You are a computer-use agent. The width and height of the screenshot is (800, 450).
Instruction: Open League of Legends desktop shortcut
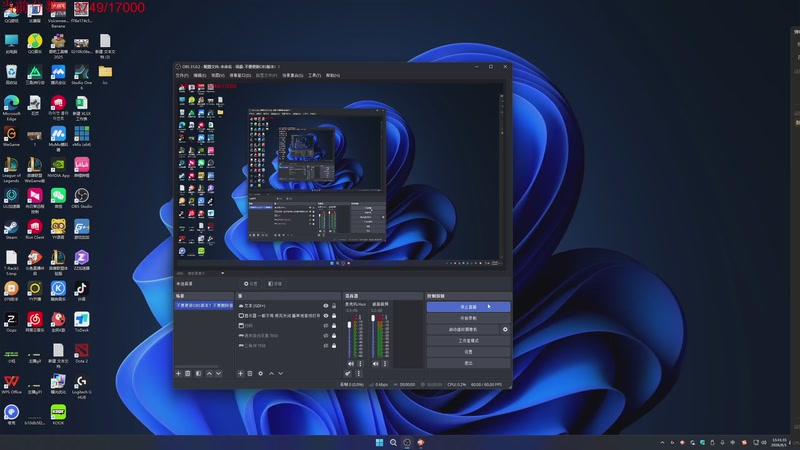pyautogui.click(x=11, y=170)
